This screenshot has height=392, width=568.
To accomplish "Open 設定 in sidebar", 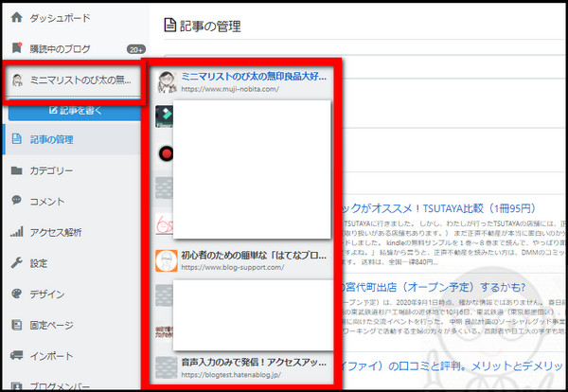I will (39, 263).
